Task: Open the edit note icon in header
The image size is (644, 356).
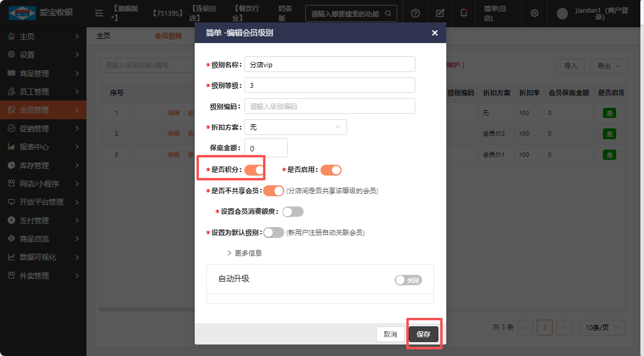Action: pyautogui.click(x=440, y=13)
